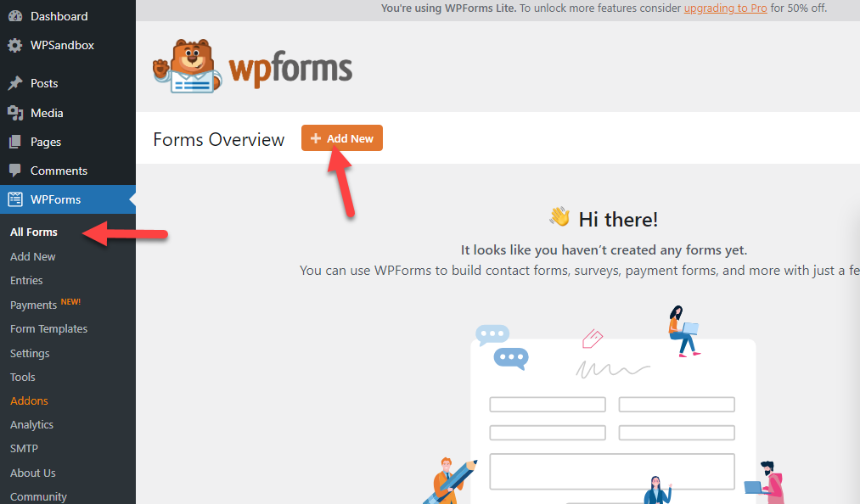Click the 'Hi there!' heading text

click(x=618, y=220)
